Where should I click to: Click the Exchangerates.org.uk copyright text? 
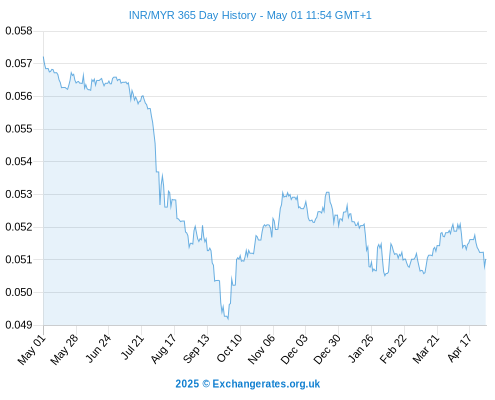tap(248, 384)
